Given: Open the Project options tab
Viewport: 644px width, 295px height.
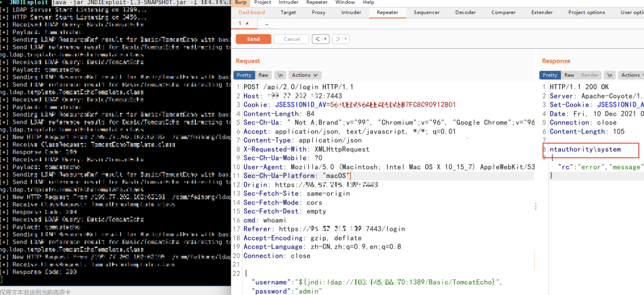Looking at the screenshot, I should (x=586, y=12).
